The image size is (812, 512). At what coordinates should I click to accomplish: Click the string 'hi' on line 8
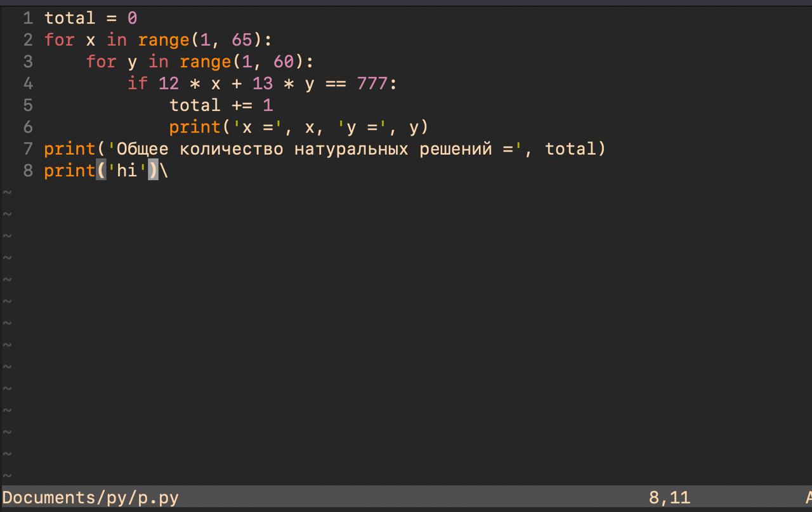(x=127, y=170)
